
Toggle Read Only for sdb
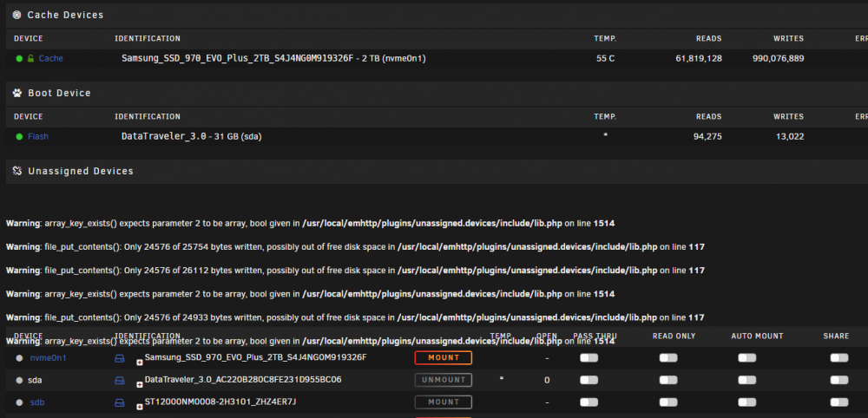[668, 402]
